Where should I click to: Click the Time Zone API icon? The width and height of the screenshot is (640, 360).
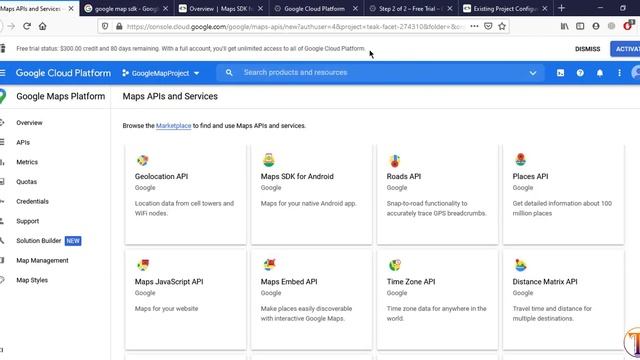[395, 265]
